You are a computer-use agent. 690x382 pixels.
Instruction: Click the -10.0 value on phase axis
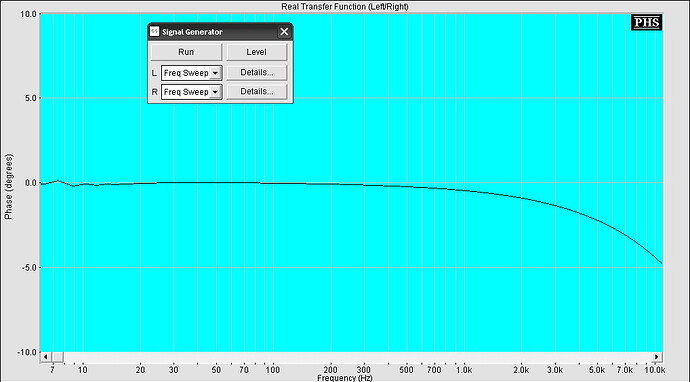(26, 353)
